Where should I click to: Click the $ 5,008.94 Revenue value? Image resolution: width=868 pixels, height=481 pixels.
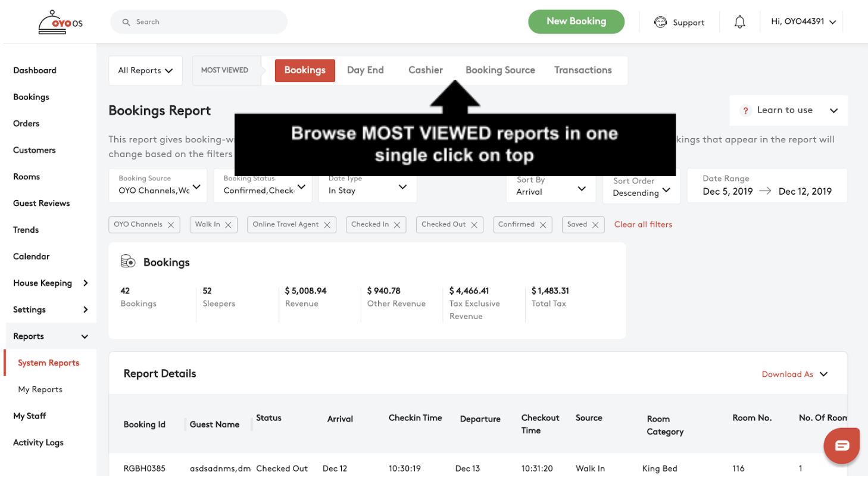pos(305,291)
